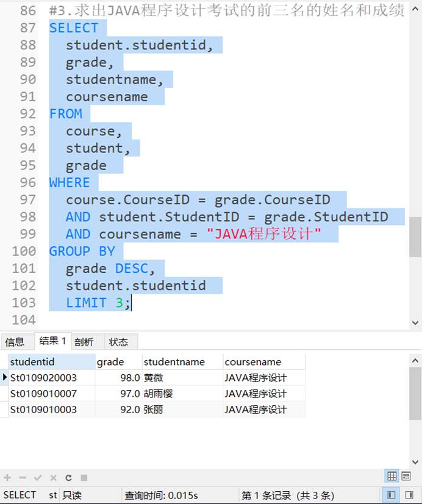Click the 只读 status label
Image resolution: width=422 pixels, height=504 pixels.
pos(72,495)
